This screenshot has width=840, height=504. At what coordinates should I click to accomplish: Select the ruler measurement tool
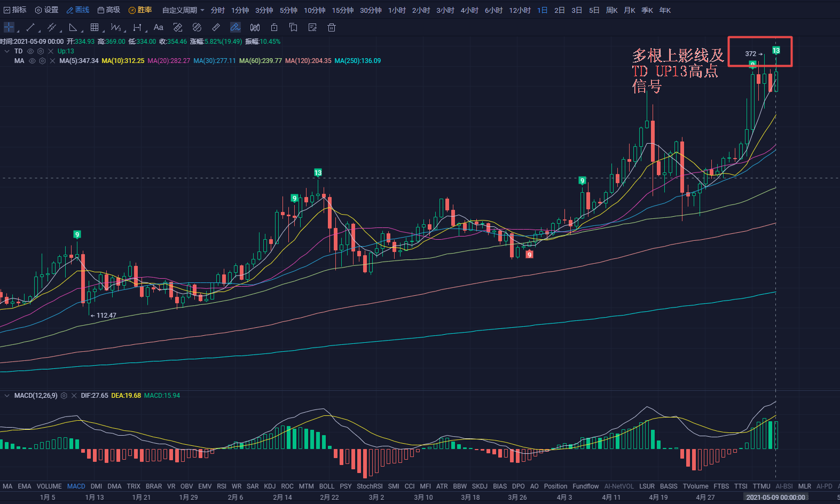pos(216,27)
